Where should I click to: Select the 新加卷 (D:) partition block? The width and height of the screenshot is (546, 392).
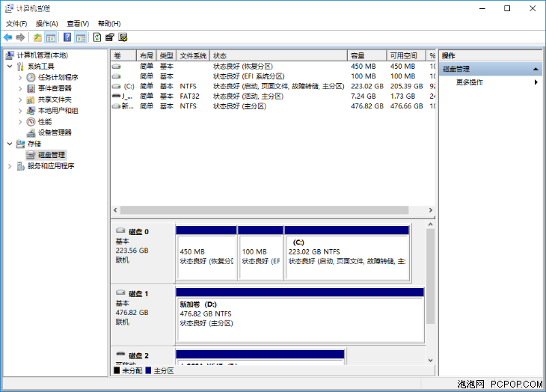(300, 315)
